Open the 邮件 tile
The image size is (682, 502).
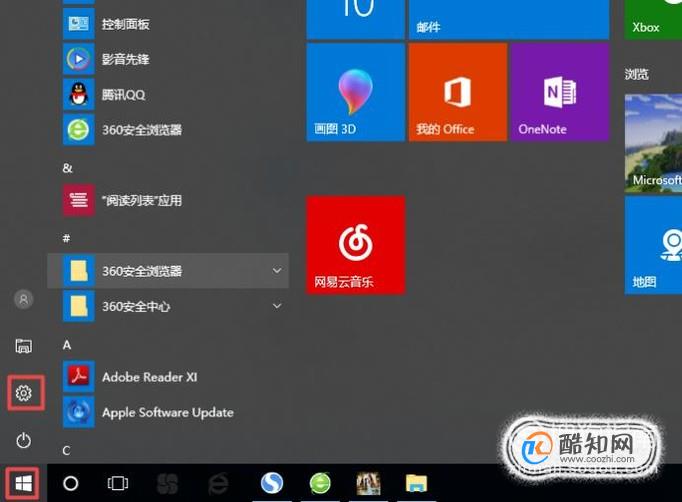[509, 20]
